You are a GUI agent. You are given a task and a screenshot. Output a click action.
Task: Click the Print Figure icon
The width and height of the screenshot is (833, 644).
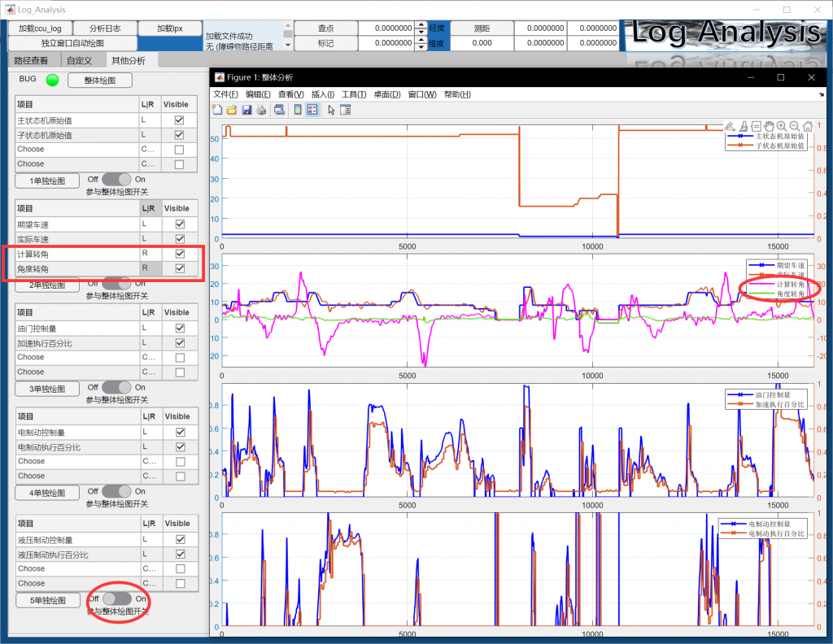pos(260,110)
